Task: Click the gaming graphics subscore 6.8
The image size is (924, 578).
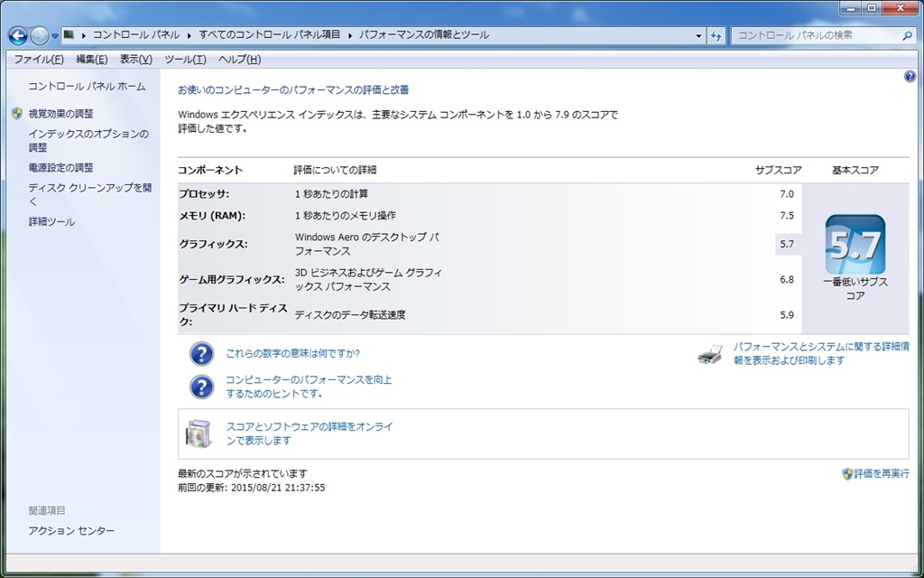Action: (x=787, y=280)
